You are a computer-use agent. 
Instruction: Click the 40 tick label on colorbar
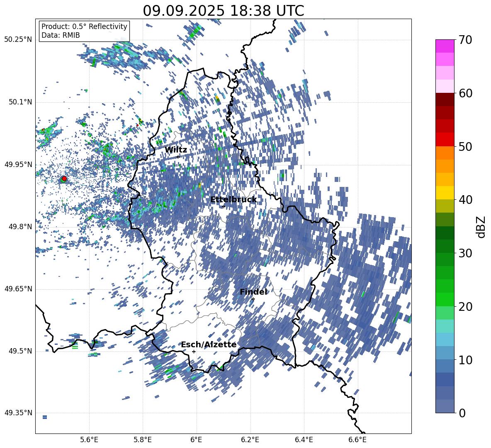pos(465,200)
